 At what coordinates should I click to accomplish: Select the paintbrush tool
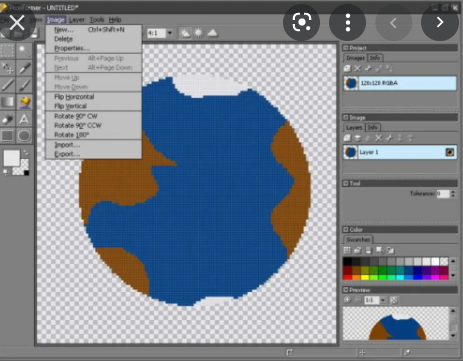tap(24, 85)
